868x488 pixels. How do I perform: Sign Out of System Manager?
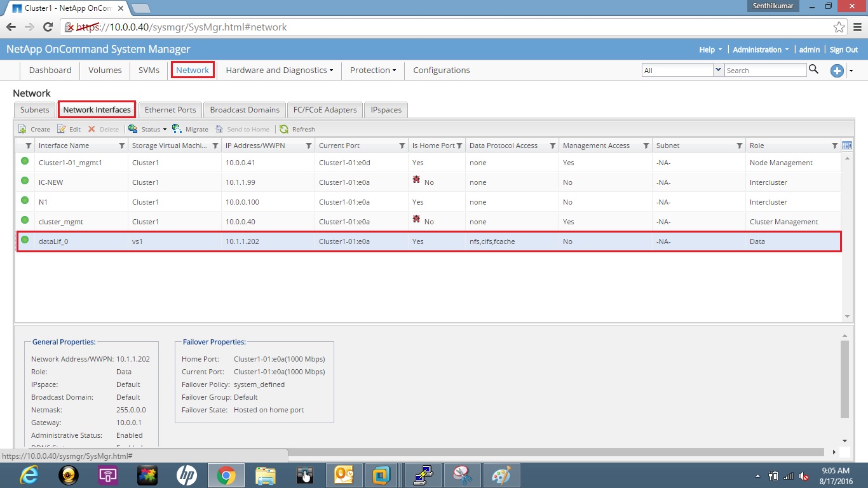point(843,49)
